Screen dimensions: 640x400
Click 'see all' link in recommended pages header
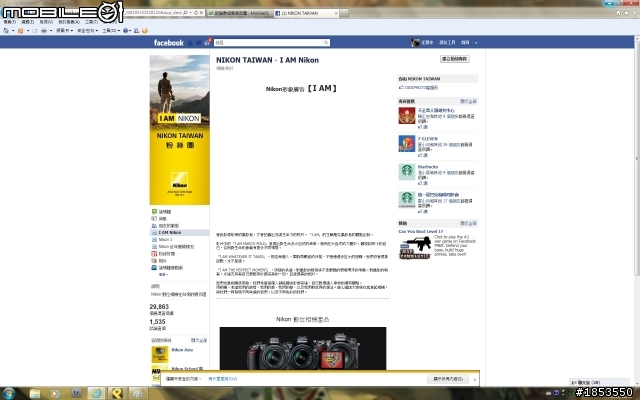[468, 101]
